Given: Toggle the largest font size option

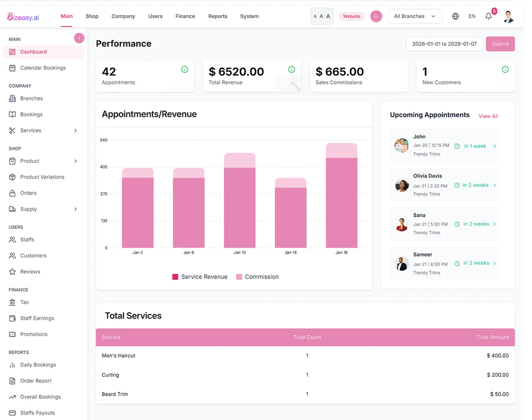Looking at the screenshot, I should click(x=328, y=16).
